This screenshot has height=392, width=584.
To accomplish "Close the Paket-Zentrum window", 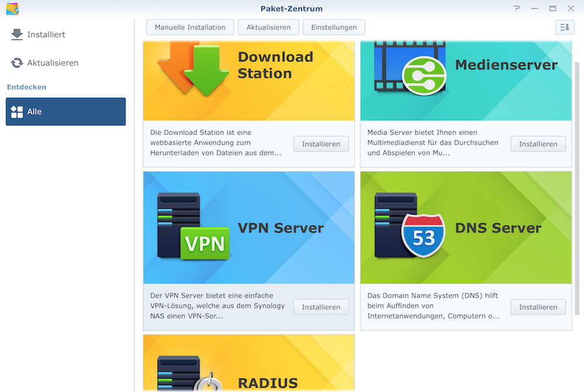I will [x=571, y=8].
